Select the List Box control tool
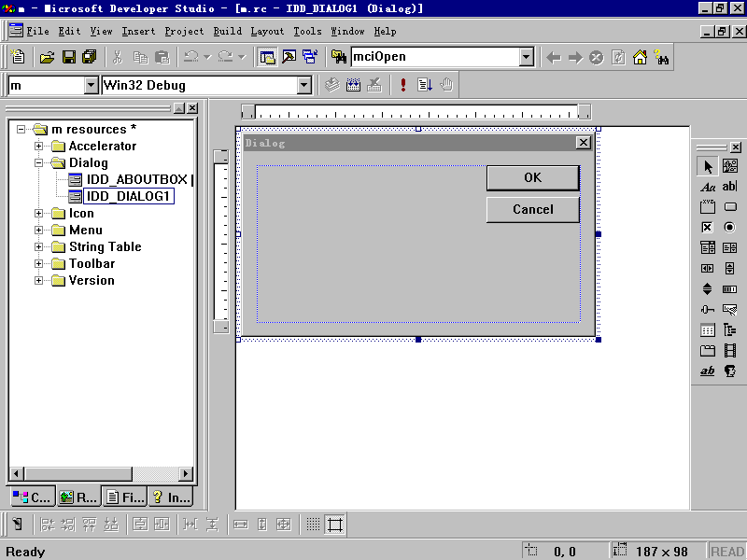747x560 pixels. (x=730, y=247)
